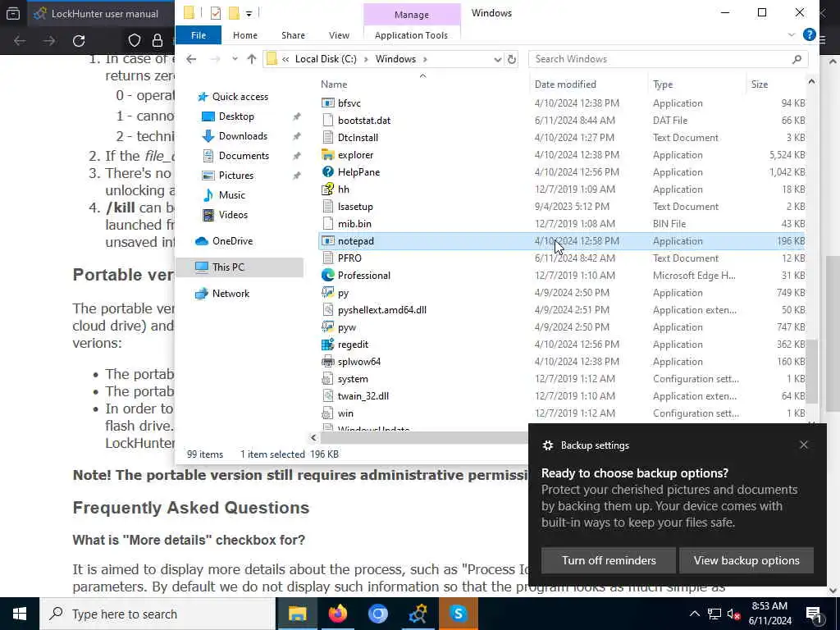This screenshot has height=630, width=840.
Task: Click the Quick access star icon
Action: point(203,97)
